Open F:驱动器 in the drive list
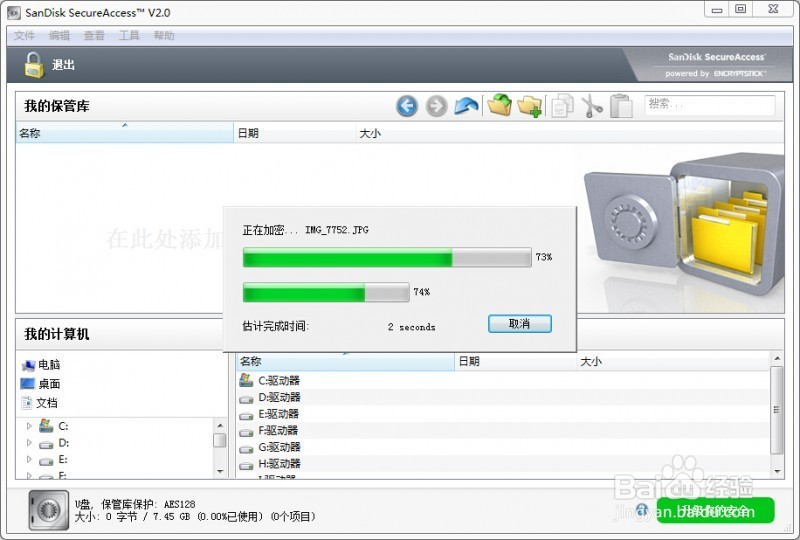800x540 pixels. point(269,430)
